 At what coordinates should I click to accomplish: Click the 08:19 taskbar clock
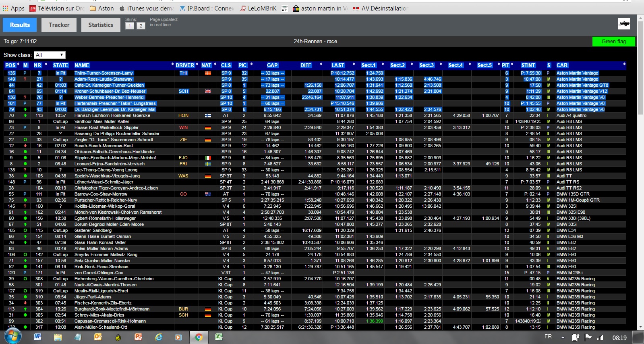(619, 338)
